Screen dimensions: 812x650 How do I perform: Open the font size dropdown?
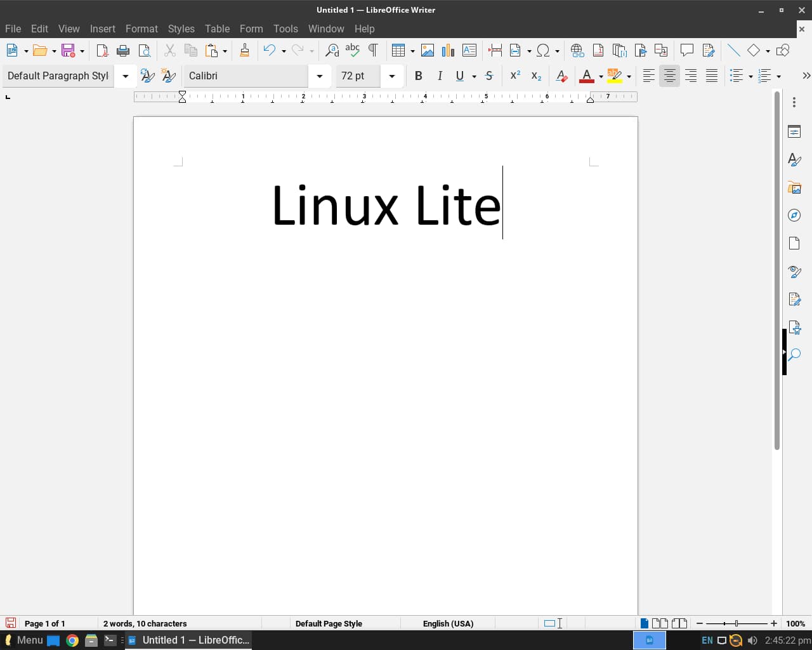(x=392, y=76)
